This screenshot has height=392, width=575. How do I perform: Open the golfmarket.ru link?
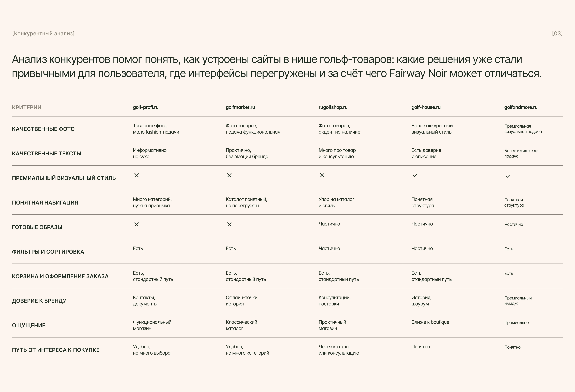point(240,107)
